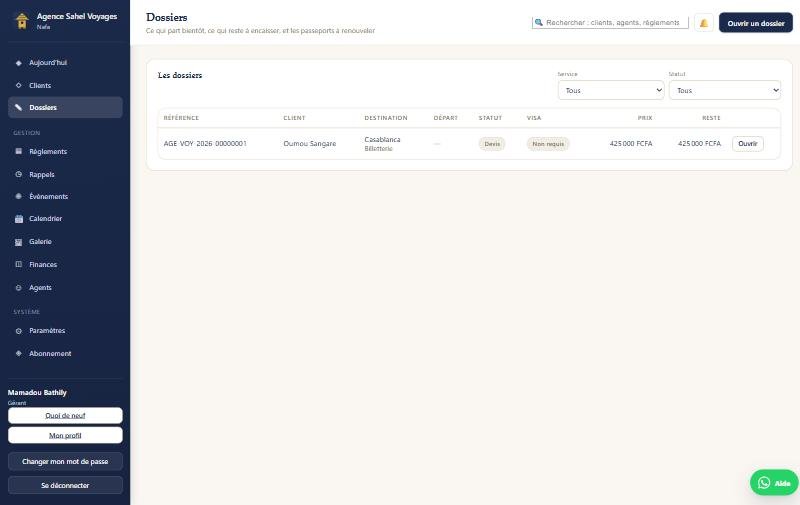
Task: Navigate to Règlements
Action: (x=65, y=151)
